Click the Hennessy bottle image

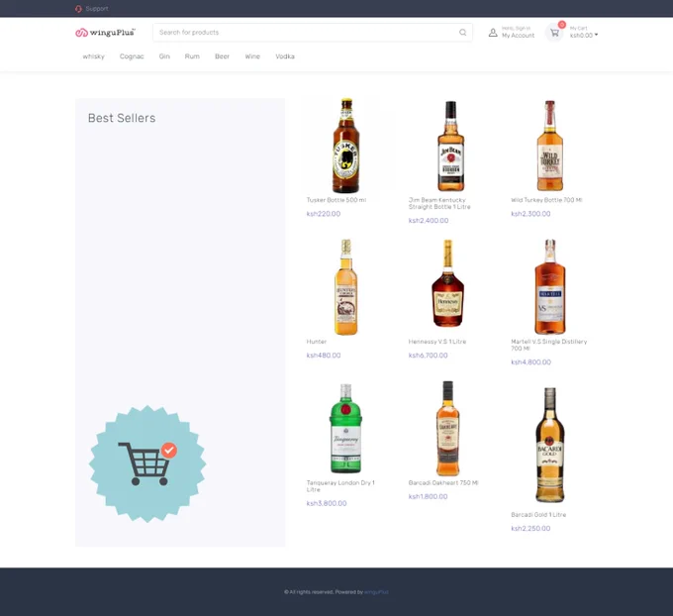[x=447, y=283]
